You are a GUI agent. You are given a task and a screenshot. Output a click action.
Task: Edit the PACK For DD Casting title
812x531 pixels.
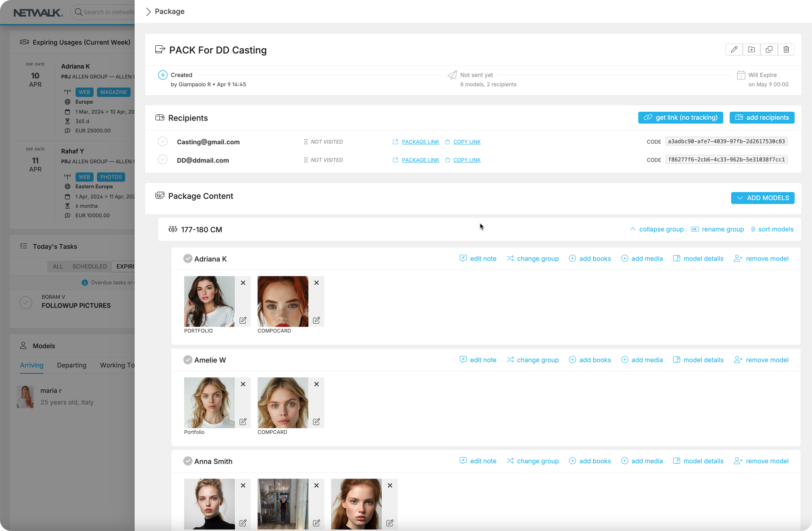coord(734,50)
